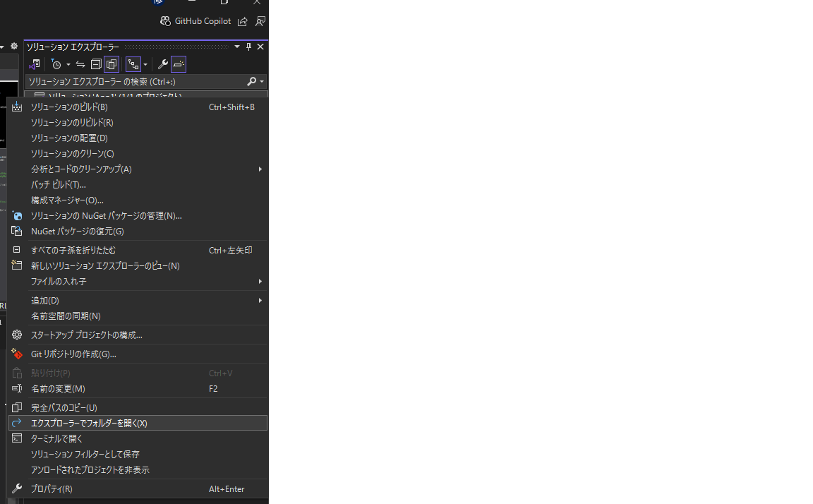
Task: Click the gear icon for startup project settings
Action: click(x=17, y=335)
